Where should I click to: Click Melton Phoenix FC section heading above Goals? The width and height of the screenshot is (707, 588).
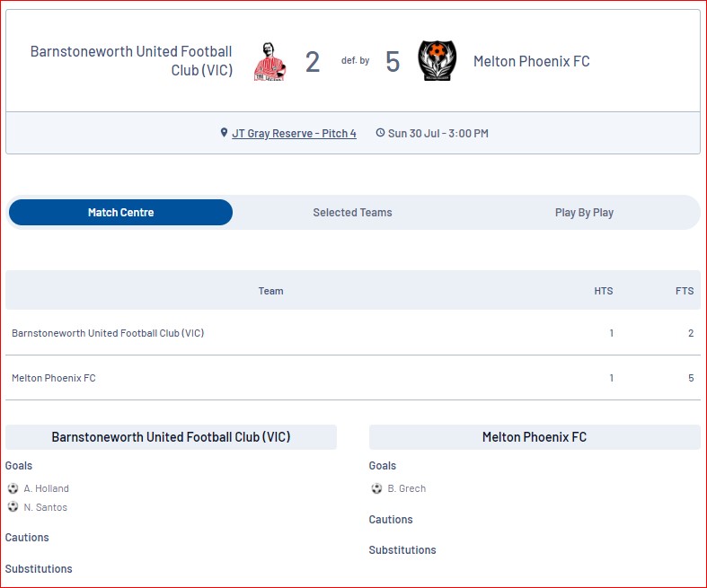(535, 437)
